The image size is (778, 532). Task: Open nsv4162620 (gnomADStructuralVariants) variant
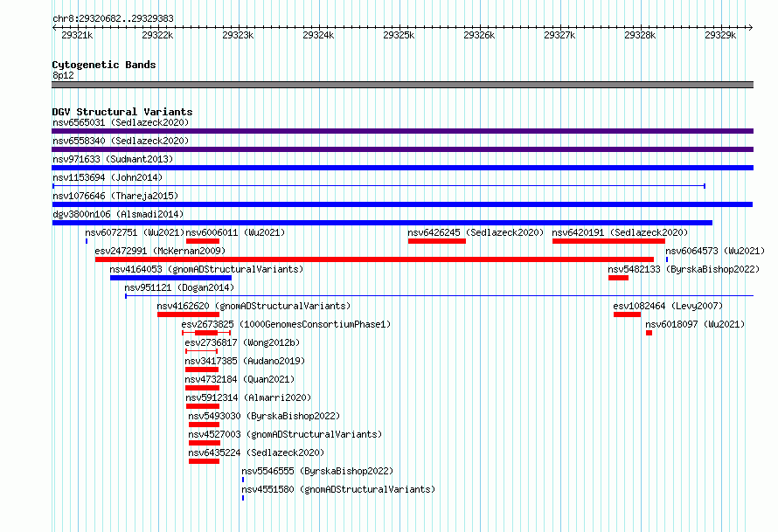click(x=254, y=306)
